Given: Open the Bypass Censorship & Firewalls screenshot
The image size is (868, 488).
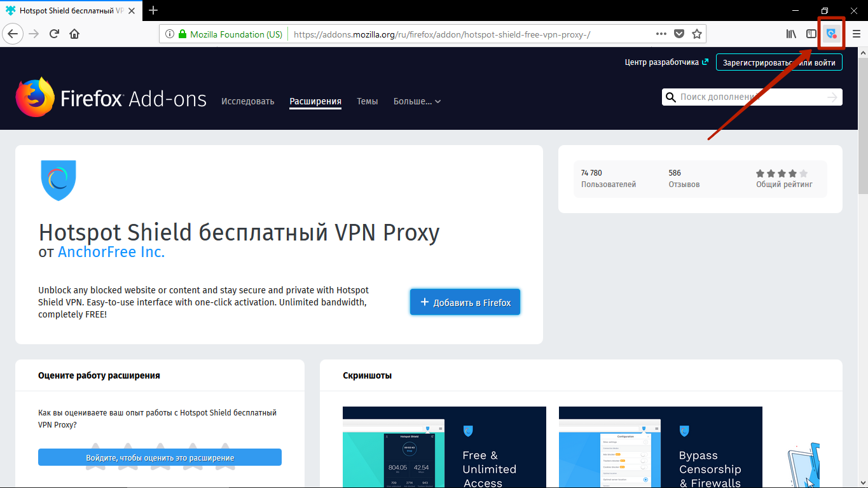Looking at the screenshot, I should point(661,447).
